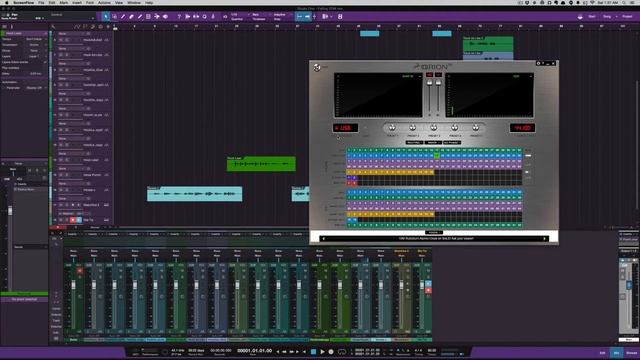Open the Window menu
This screenshot has width=640, height=360.
pyautogui.click(x=134, y=2)
